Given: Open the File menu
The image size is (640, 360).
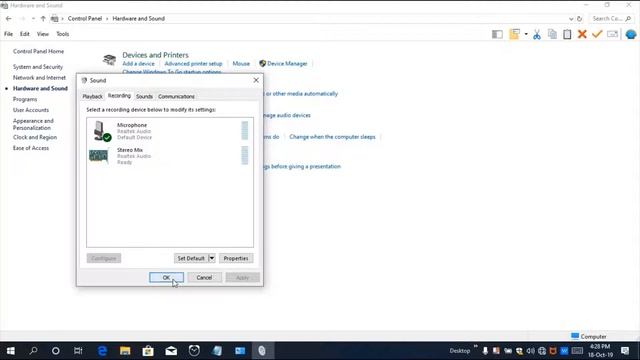Looking at the screenshot, I should pos(9,34).
